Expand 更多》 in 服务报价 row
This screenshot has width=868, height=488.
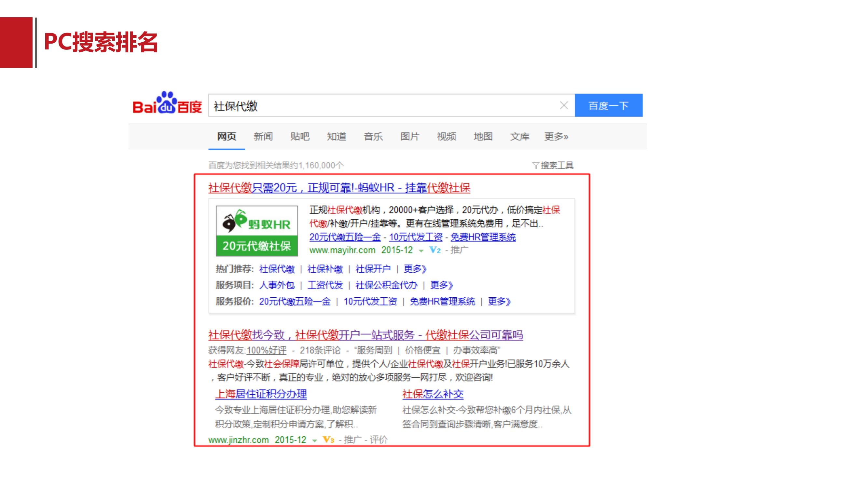(499, 302)
